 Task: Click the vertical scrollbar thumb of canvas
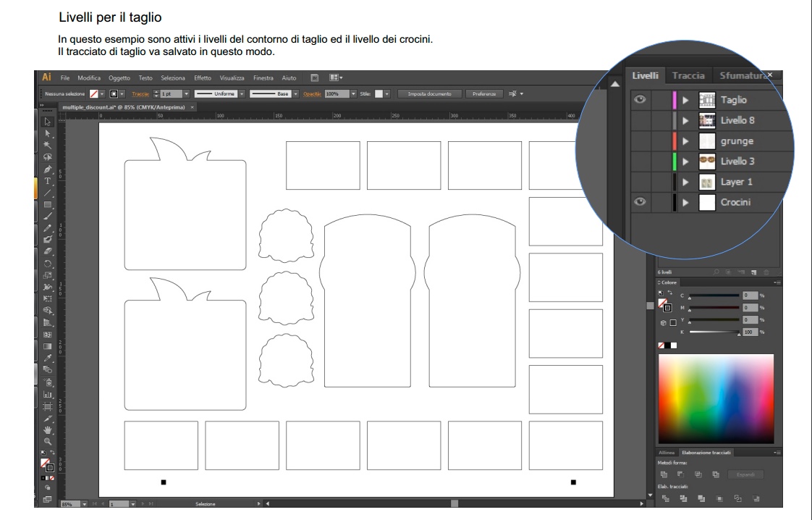pos(650,306)
